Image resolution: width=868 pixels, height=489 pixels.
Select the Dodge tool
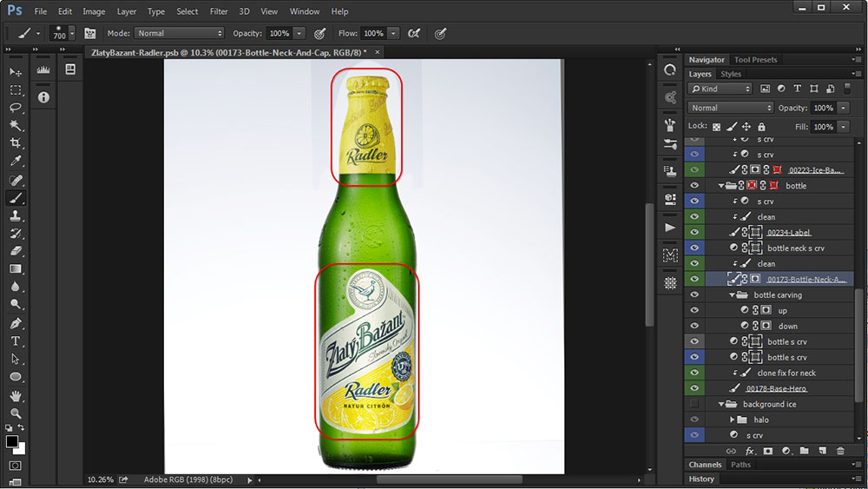click(x=16, y=304)
